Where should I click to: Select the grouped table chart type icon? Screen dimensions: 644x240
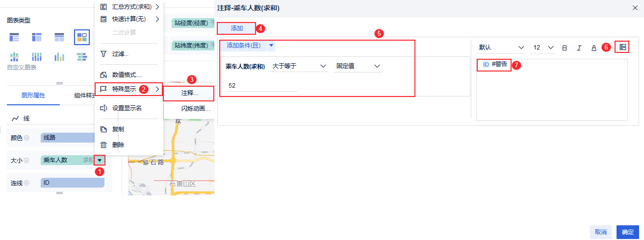pyautogui.click(x=14, y=37)
